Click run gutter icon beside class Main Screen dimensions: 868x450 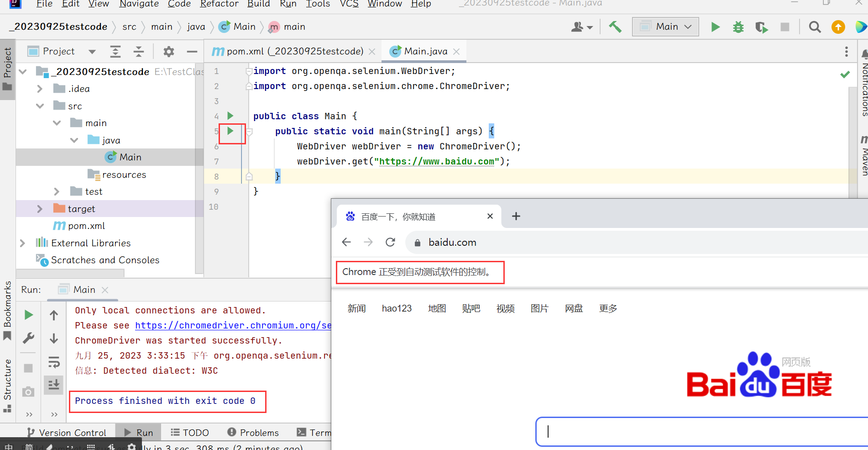pos(230,116)
